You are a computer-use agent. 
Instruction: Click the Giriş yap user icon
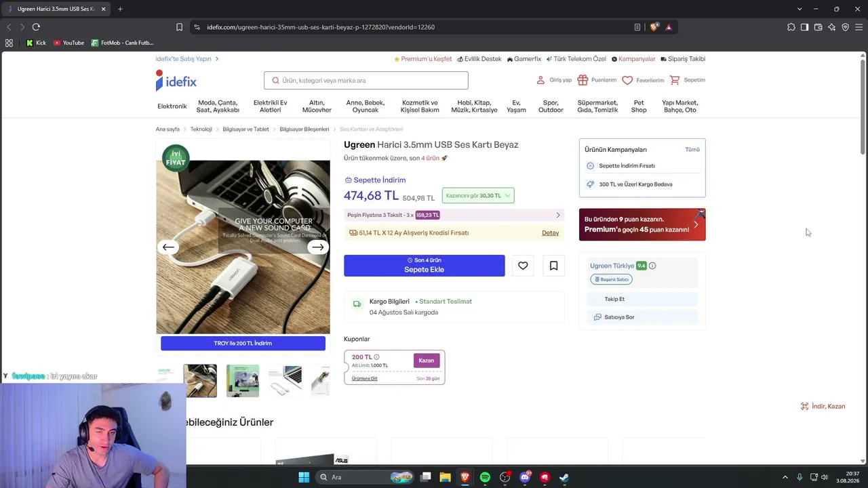tap(540, 80)
